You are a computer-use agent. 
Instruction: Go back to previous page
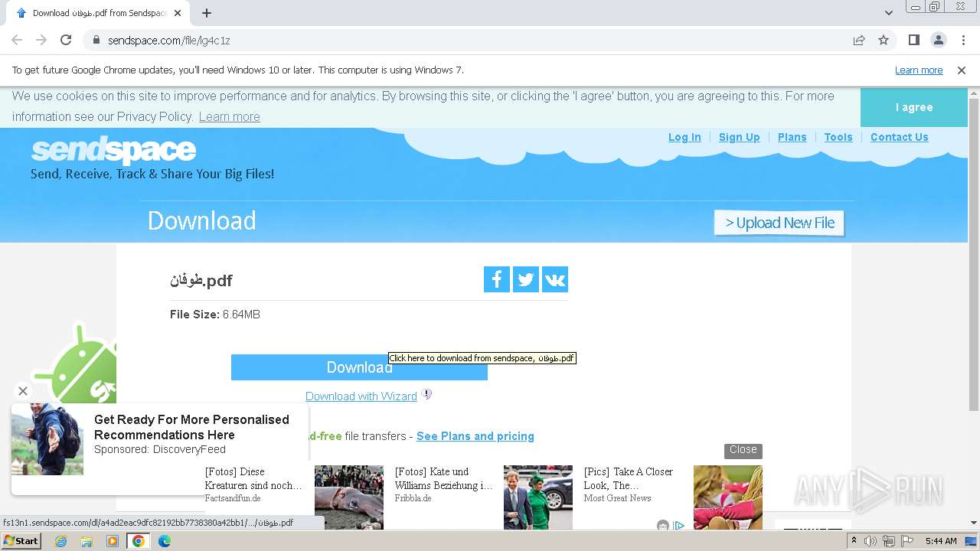[17, 40]
